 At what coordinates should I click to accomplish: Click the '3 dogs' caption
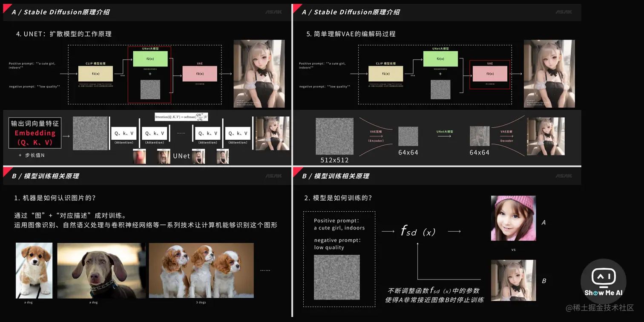pos(201,302)
